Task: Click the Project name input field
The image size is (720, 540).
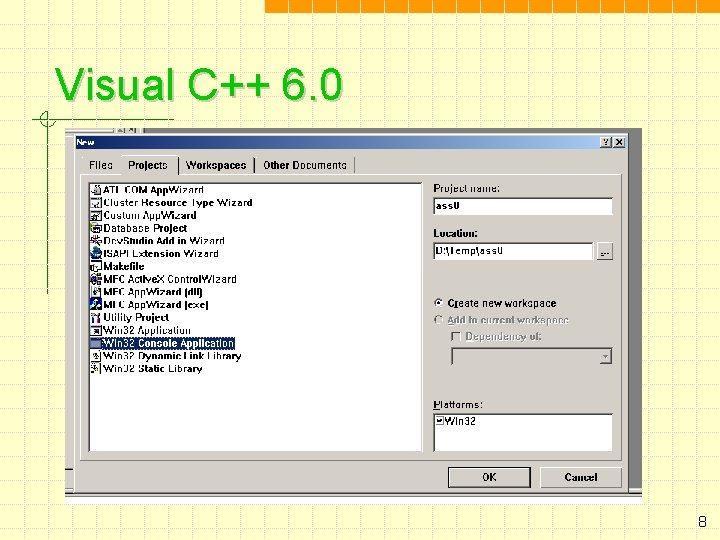Action: coord(523,206)
